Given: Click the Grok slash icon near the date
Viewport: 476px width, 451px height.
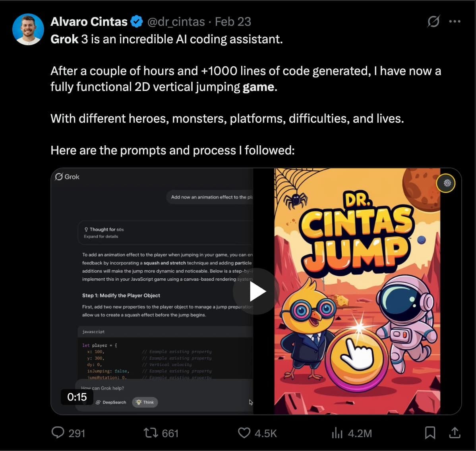Looking at the screenshot, I should (433, 21).
